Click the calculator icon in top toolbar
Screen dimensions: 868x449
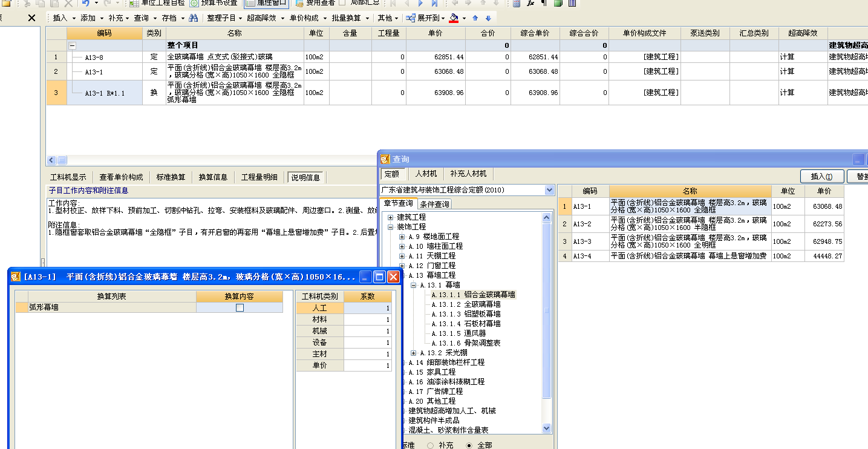[x=517, y=3]
